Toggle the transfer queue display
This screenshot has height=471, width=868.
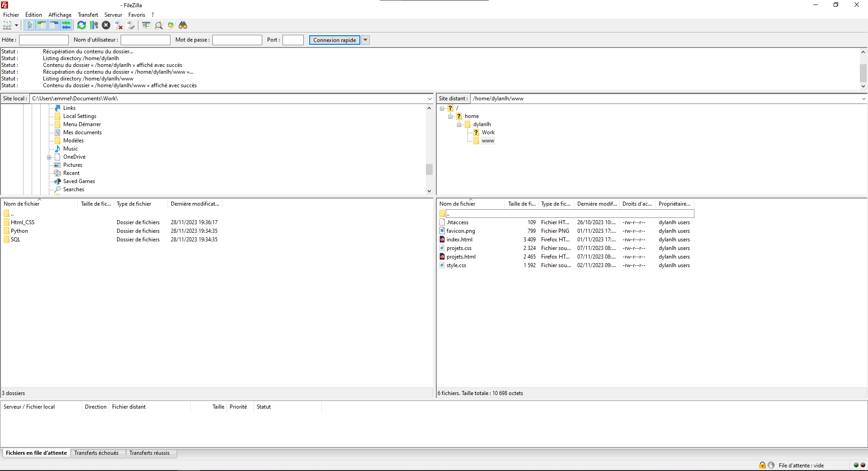(66, 25)
